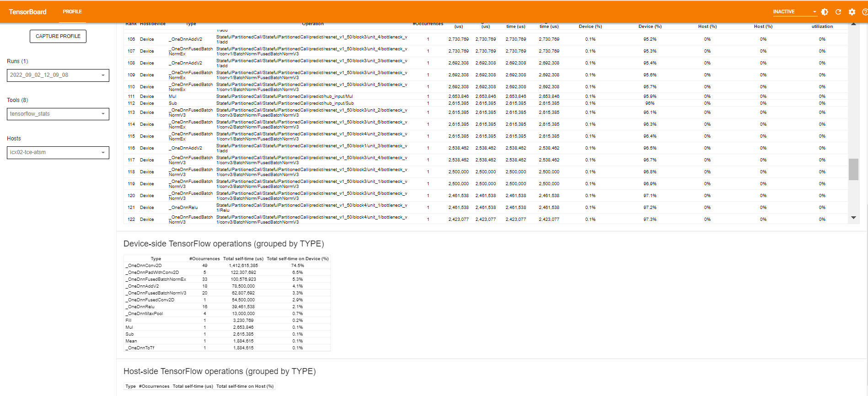Open the Runs dropdown 2022_09_02_12_09_08
The width and height of the screenshot is (868, 396).
pos(58,75)
